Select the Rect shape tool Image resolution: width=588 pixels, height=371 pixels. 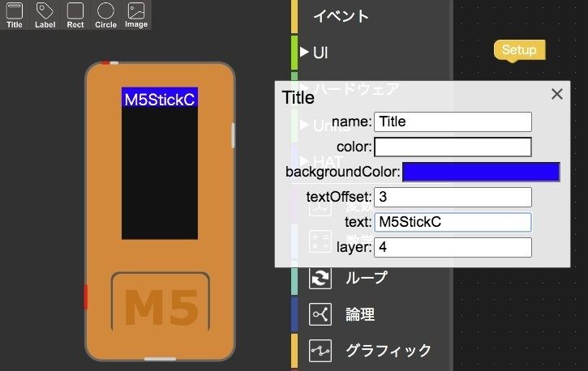pyautogui.click(x=75, y=15)
